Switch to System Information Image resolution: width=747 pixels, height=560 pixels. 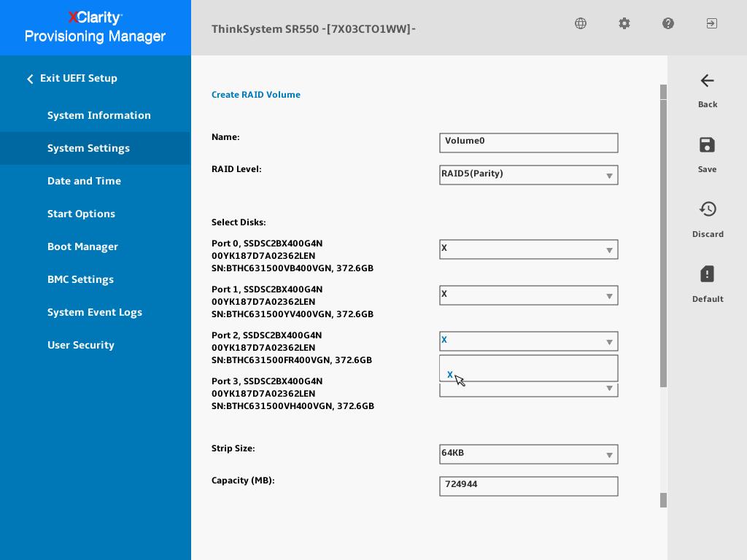point(99,115)
